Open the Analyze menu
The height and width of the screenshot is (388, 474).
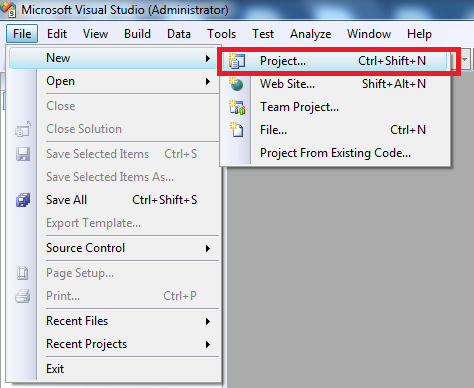coord(310,34)
